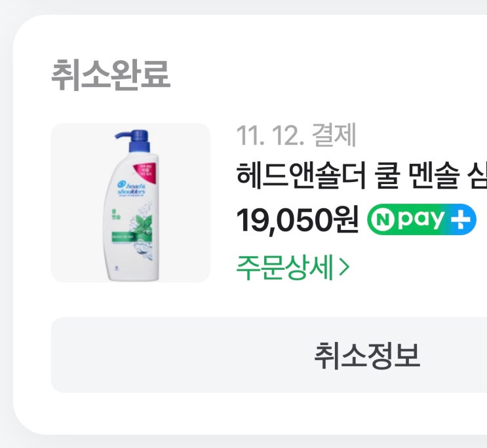This screenshot has width=487, height=448.
Task: Click the chevron next to 주문상세
Action: [344, 267]
